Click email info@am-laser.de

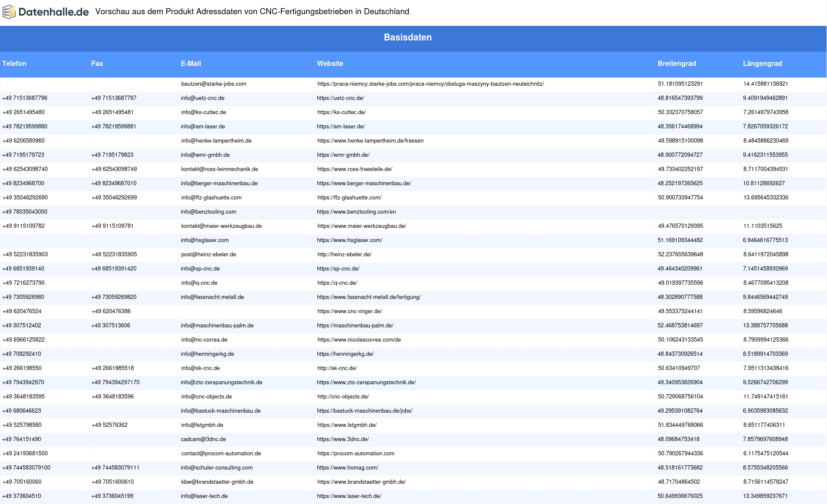coord(203,127)
